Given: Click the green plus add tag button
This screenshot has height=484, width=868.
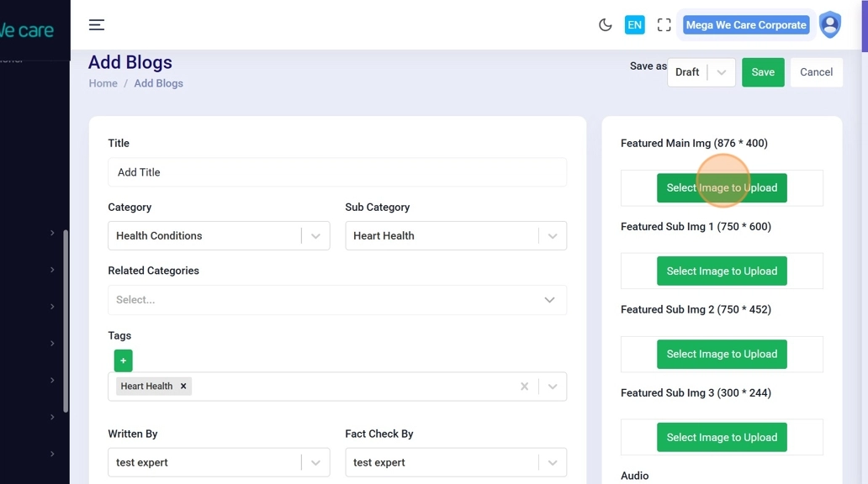Looking at the screenshot, I should [123, 360].
